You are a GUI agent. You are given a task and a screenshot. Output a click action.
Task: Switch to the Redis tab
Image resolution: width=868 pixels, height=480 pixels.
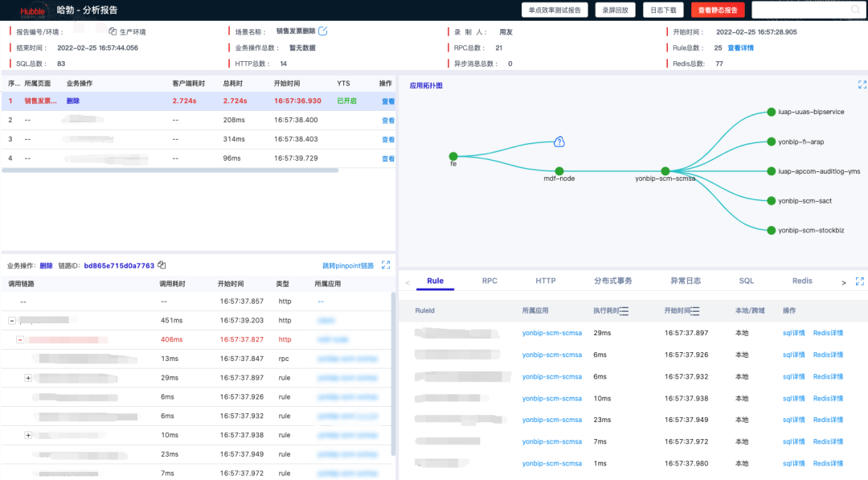pyautogui.click(x=802, y=281)
